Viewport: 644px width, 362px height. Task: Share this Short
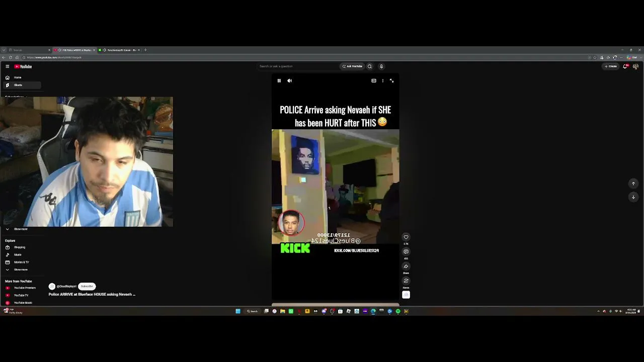pyautogui.click(x=406, y=266)
